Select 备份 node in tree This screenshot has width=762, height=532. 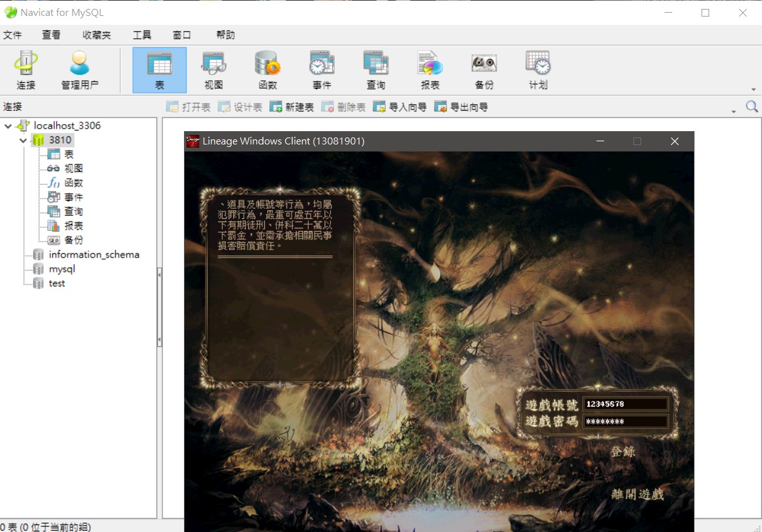click(x=73, y=240)
